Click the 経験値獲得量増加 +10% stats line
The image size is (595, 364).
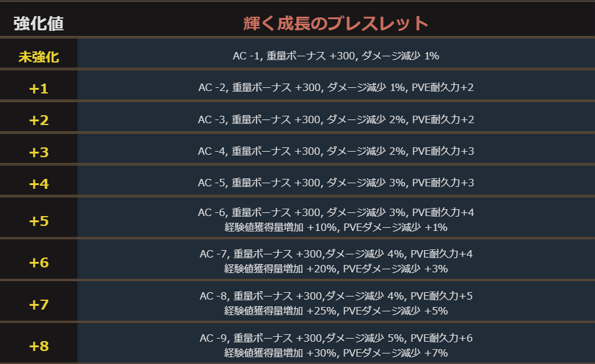(x=335, y=228)
